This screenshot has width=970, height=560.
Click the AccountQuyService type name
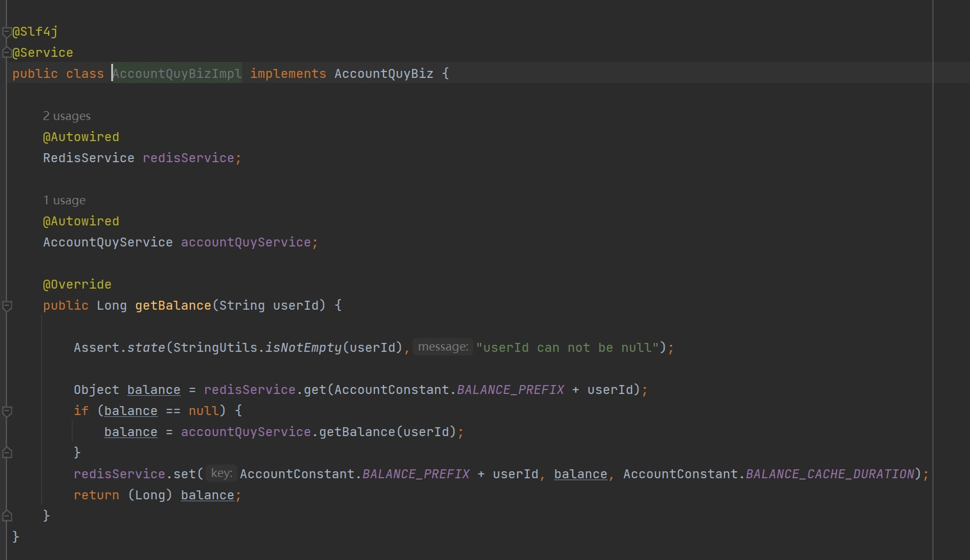108,243
